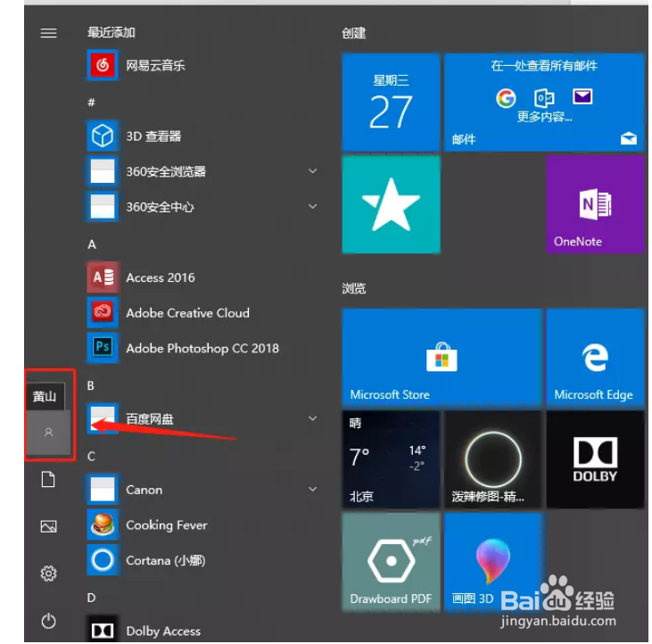This screenshot has height=644, width=652.
Task: Launch the Microsoft Edge tile
Action: 595,358
